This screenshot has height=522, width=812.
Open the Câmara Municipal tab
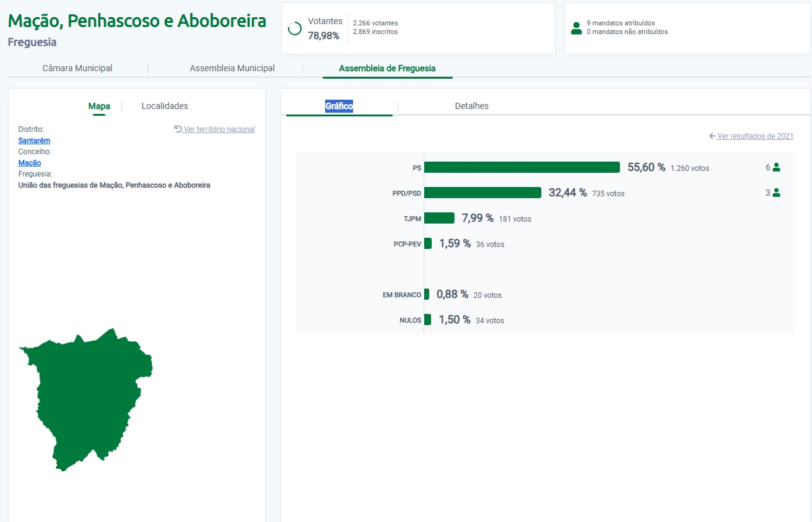[x=77, y=68]
